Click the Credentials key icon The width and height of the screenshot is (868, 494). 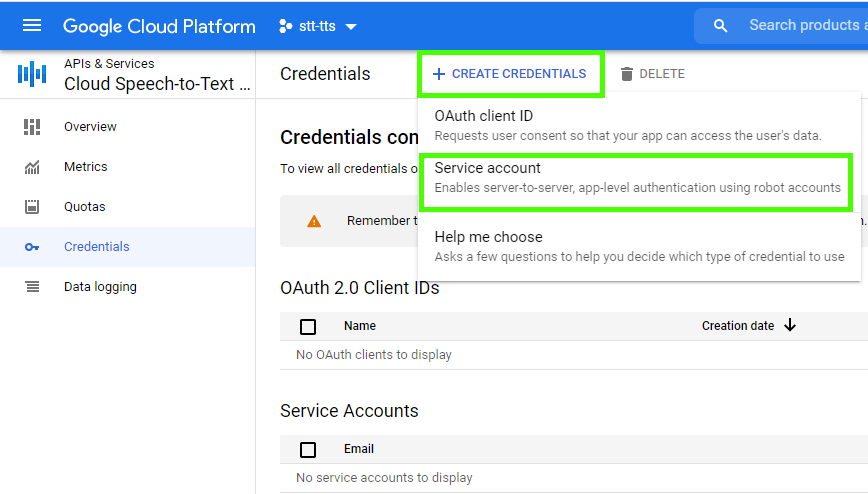click(x=32, y=247)
